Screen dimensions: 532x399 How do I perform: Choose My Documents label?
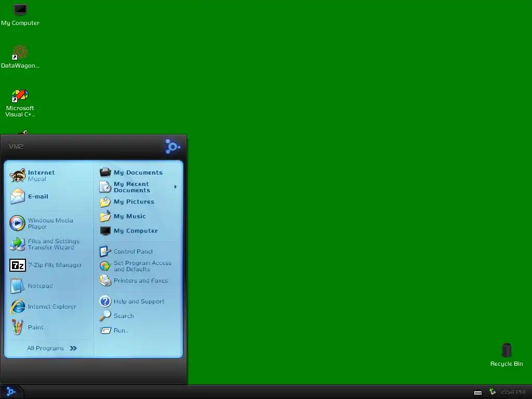(x=138, y=172)
